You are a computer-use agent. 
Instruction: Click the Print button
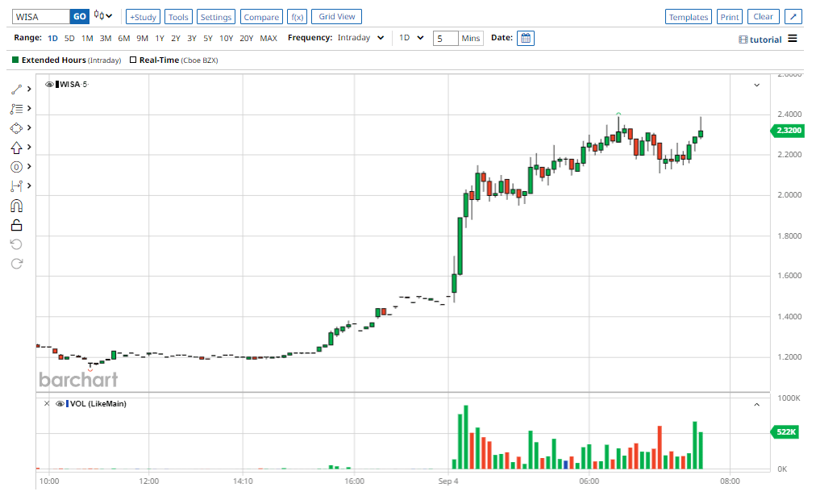point(730,17)
